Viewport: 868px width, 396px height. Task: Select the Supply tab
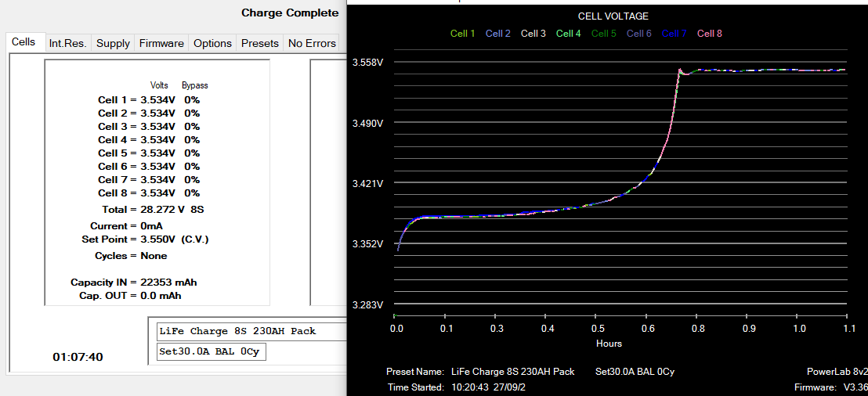[x=113, y=43]
